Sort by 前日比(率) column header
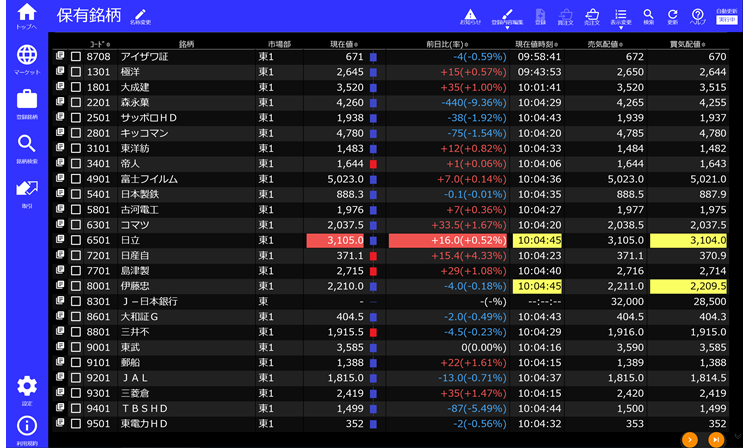The image size is (750, 448). [x=447, y=44]
